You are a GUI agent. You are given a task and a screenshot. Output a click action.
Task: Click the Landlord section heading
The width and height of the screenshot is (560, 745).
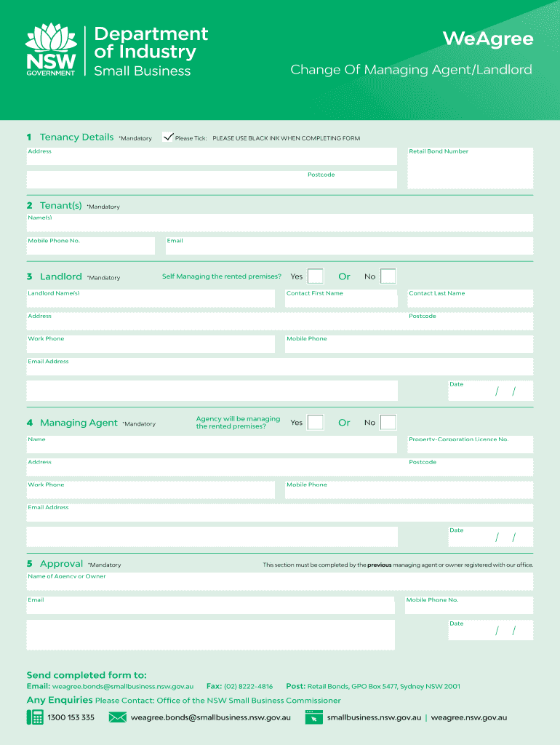coord(61,276)
